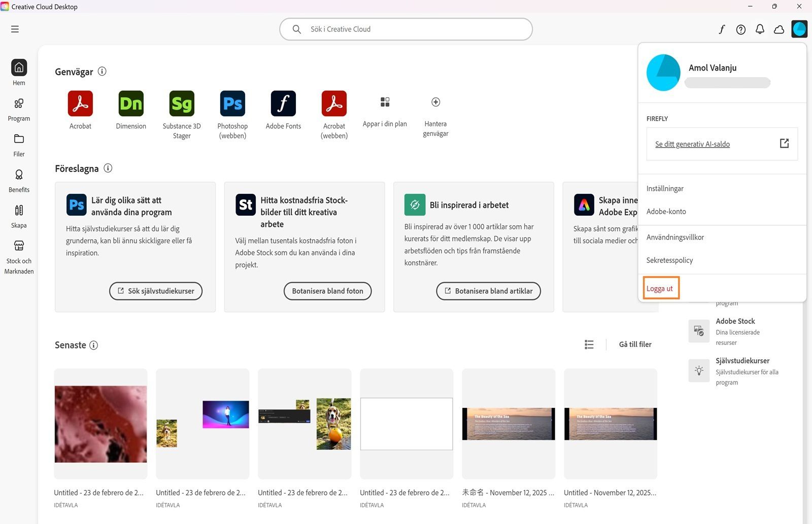Image resolution: width=812 pixels, height=524 pixels.
Task: Open Acrobat (webben) shortcut
Action: (334, 103)
